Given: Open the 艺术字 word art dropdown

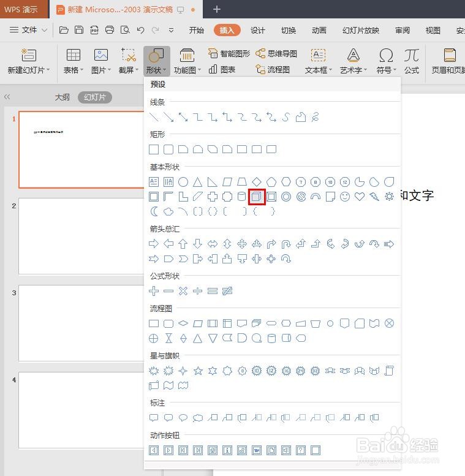Looking at the screenshot, I should coord(353,61).
